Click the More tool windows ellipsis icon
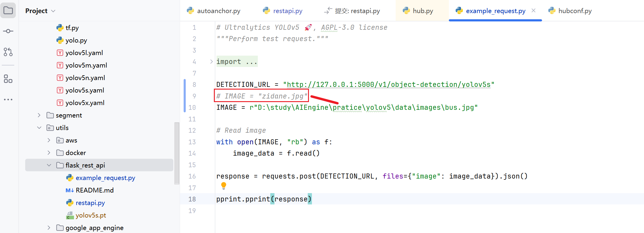This screenshot has height=233, width=644. 8,99
